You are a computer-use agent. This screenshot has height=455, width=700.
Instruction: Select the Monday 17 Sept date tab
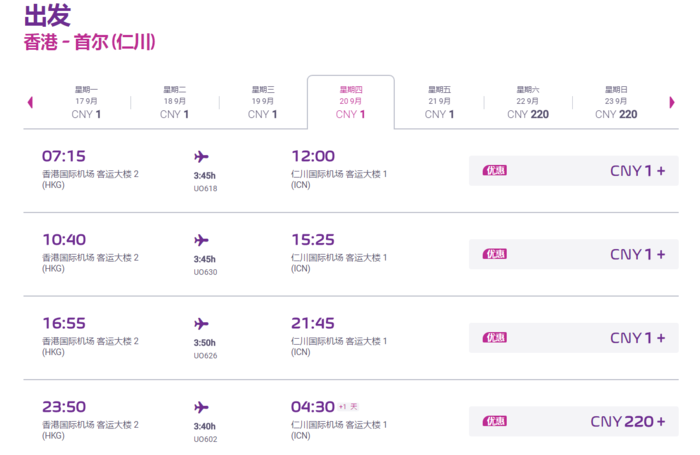point(86,102)
